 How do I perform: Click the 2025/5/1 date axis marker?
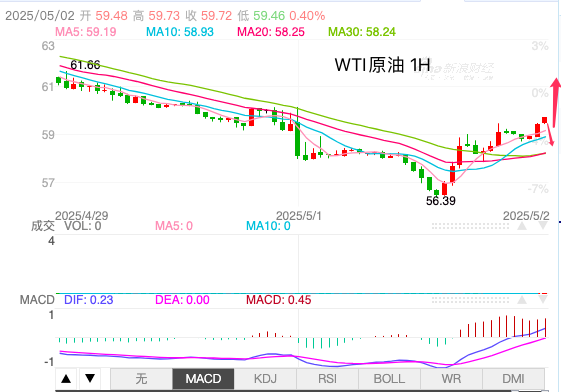click(298, 216)
